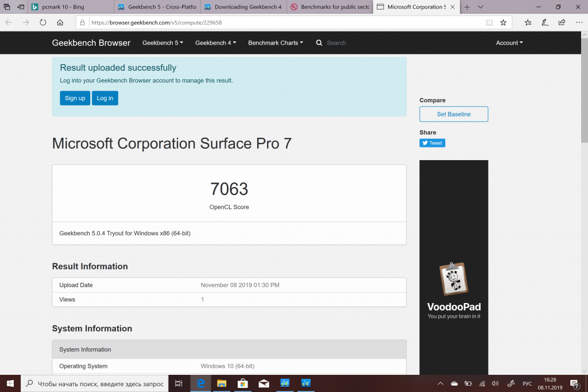Open the Account dropdown menu
Image resolution: width=588 pixels, height=392 pixels.
coord(509,43)
